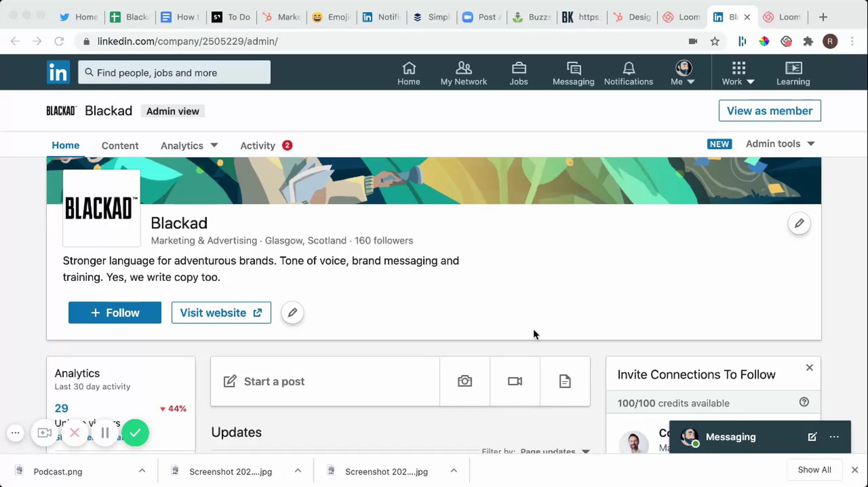Attach a document to the post
Image resolution: width=868 pixels, height=487 pixels.
click(565, 381)
